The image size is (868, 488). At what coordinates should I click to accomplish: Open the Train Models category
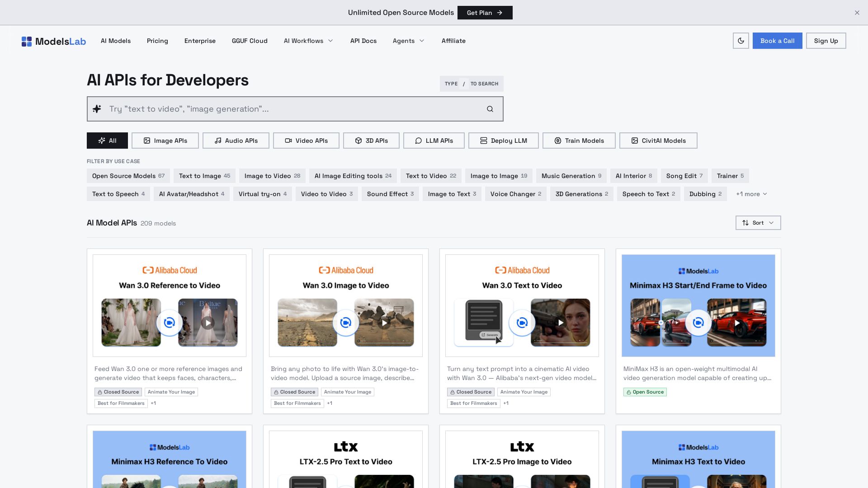[x=579, y=141]
